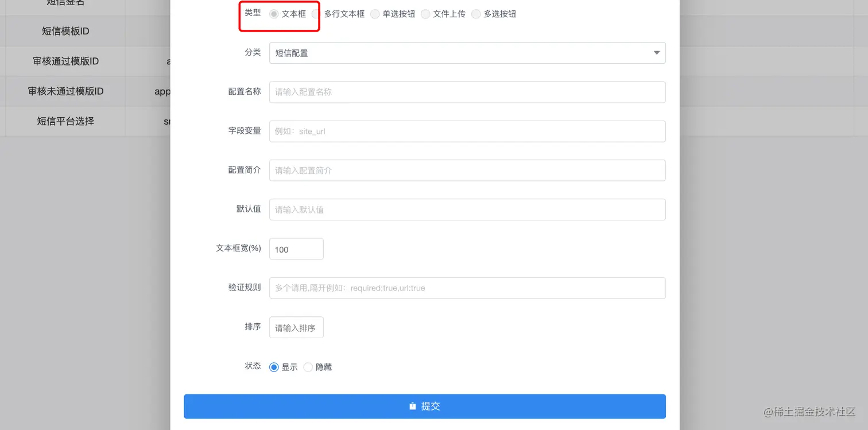Open the 分类 dropdown showing 短信配置
The width and height of the screenshot is (868, 430).
(467, 53)
